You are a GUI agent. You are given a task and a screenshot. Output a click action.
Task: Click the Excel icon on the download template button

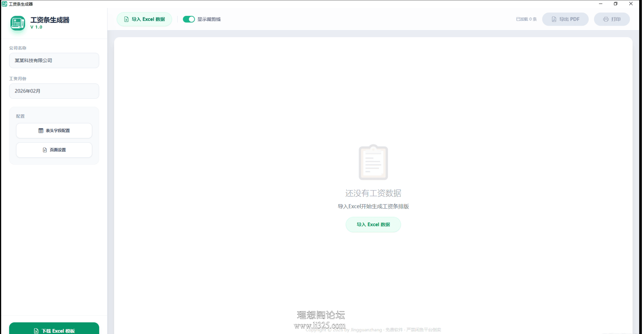tap(36, 331)
